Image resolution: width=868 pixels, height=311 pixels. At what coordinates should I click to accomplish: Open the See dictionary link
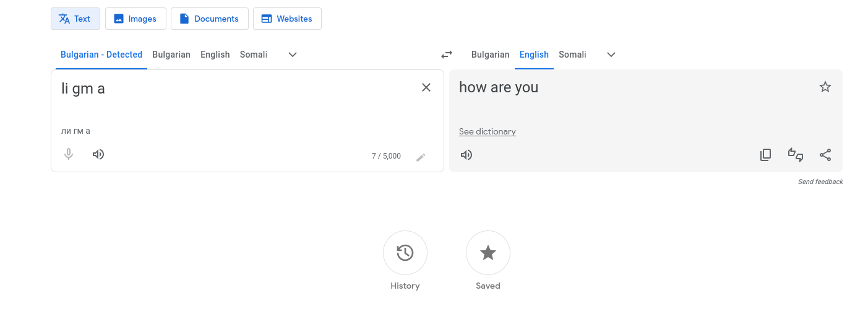(488, 131)
